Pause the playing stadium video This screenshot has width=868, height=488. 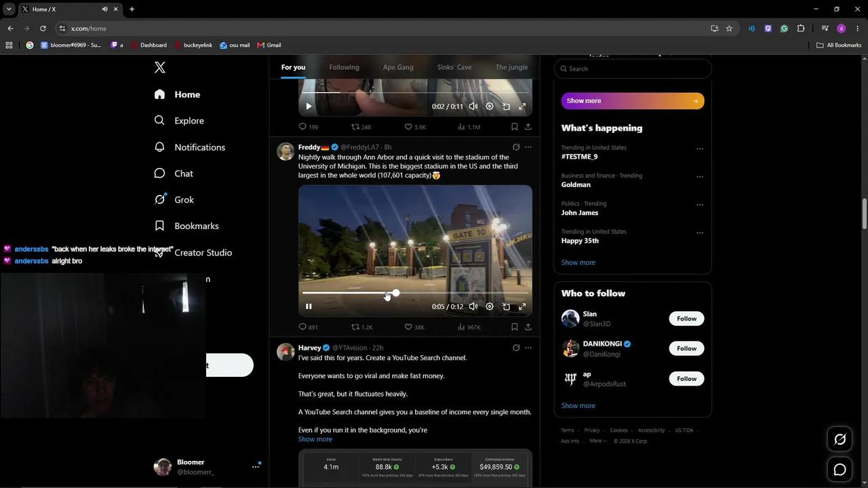309,306
